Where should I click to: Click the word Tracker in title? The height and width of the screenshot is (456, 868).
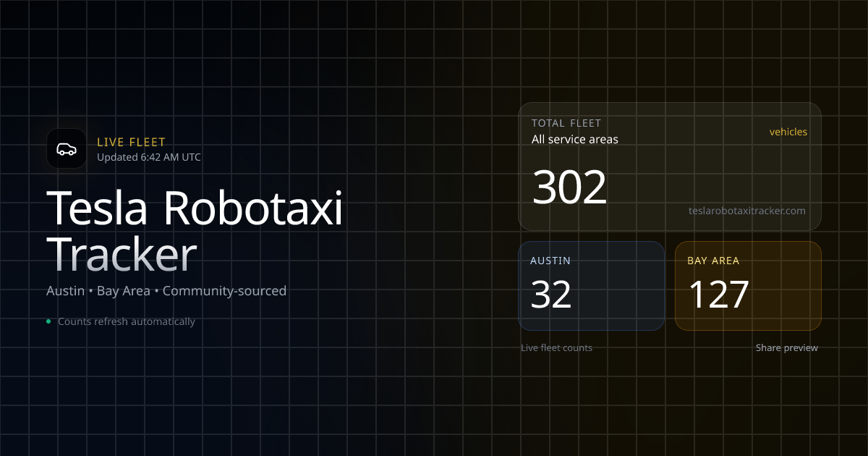pyautogui.click(x=122, y=254)
